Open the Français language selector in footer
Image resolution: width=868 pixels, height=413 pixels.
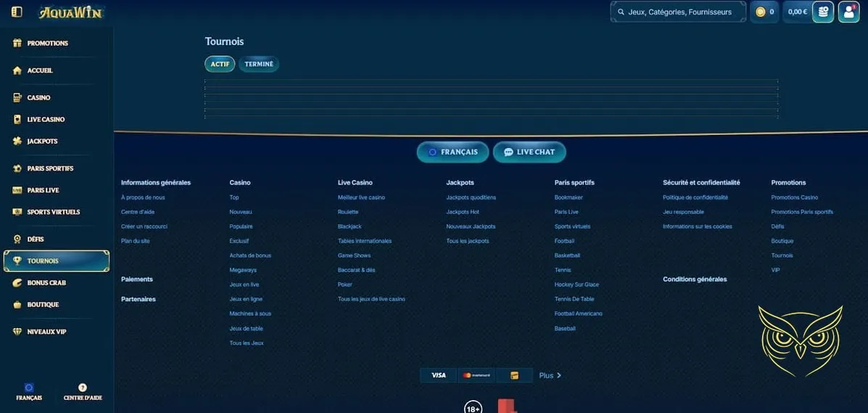point(452,152)
